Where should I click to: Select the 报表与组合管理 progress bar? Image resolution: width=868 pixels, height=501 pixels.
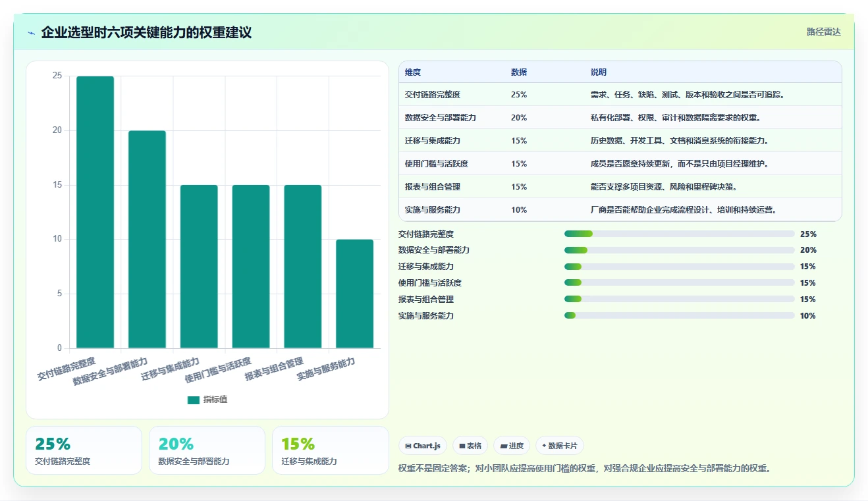coord(679,300)
